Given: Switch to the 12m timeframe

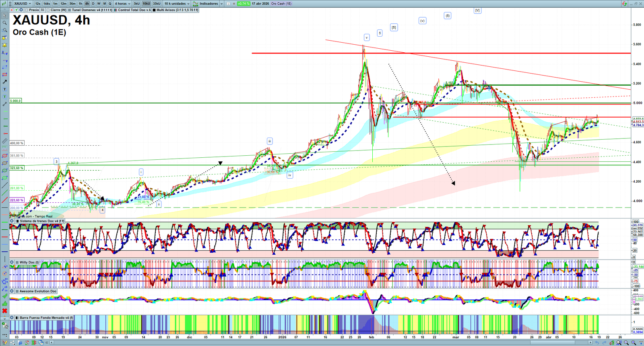Looking at the screenshot, I should pyautogui.click(x=63, y=4).
